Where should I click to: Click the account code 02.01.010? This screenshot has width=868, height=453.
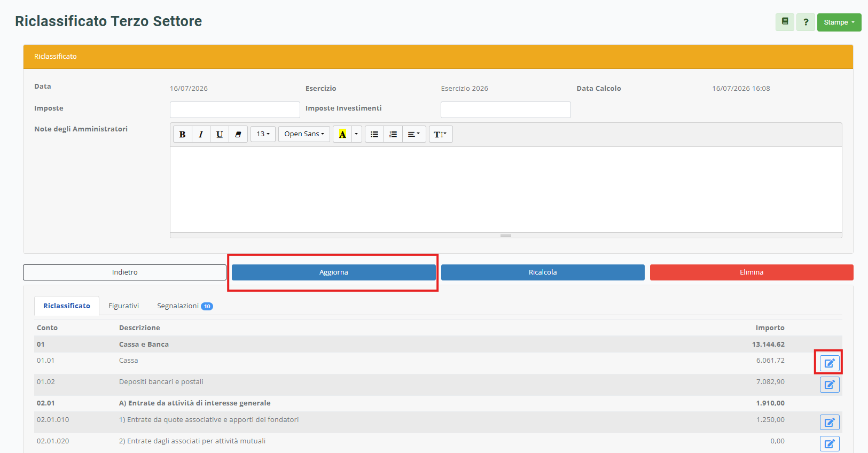tap(53, 420)
